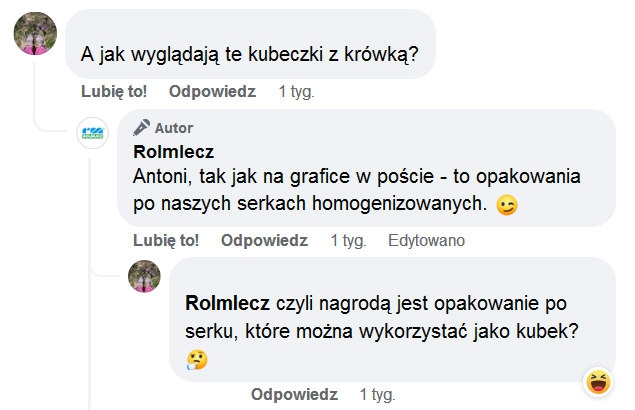Open the Rolmlecz page logo avatar

point(92,133)
